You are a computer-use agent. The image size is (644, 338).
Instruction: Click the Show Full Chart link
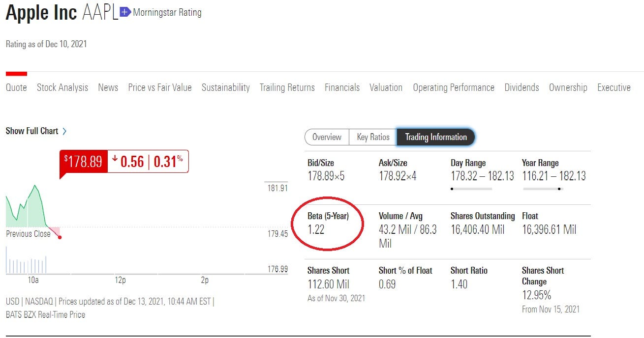point(32,131)
